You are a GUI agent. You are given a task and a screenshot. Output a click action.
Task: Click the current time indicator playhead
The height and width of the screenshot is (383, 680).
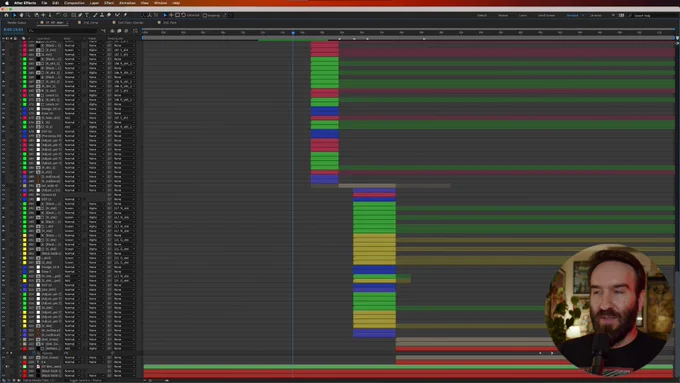[x=293, y=33]
